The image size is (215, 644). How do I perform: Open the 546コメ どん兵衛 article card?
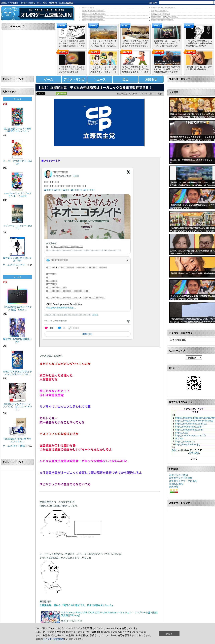click(x=104, y=62)
